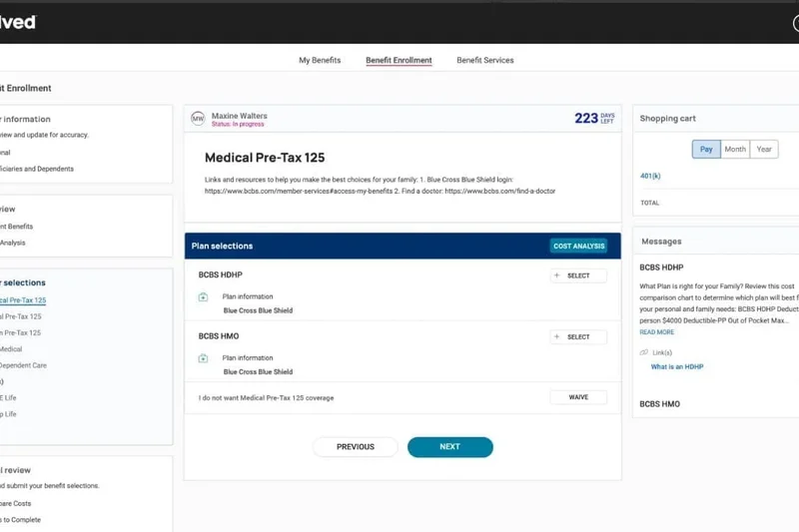Screen dimensions: 799x532
Task: Select the BCBS HDHP plan
Action: coord(578,275)
